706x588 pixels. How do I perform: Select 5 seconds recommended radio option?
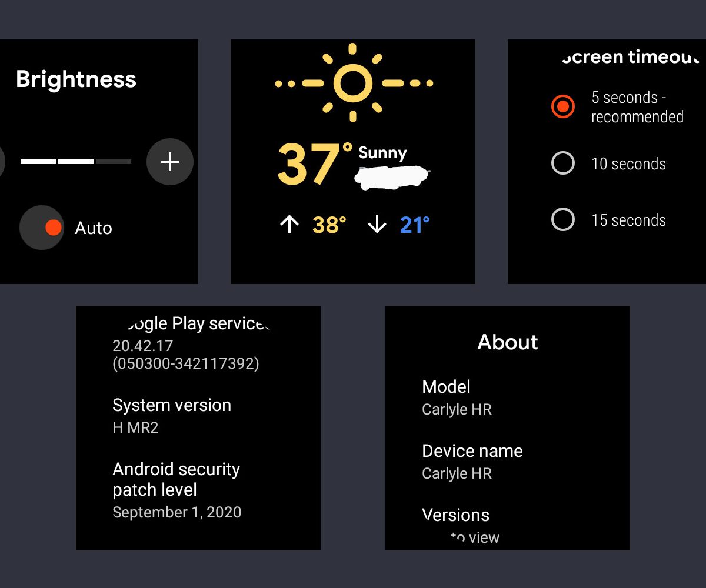(563, 106)
